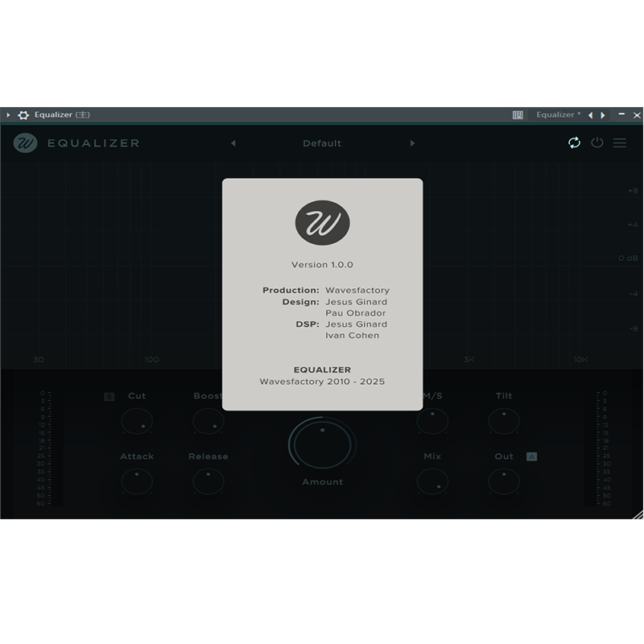Click the large Amount knob
This screenshot has width=644, height=644.
point(323,444)
